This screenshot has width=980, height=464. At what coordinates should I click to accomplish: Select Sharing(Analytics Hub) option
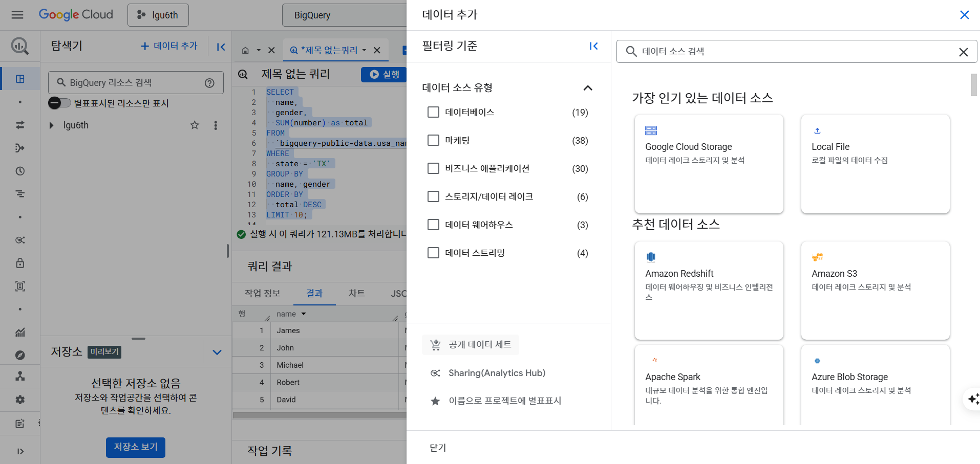488,373
